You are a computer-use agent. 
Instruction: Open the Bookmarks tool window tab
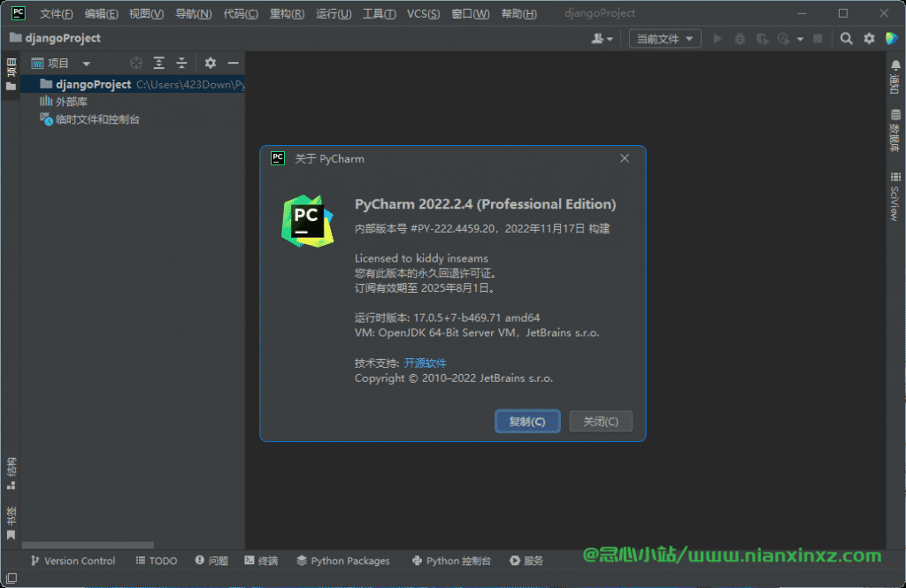coord(11,523)
